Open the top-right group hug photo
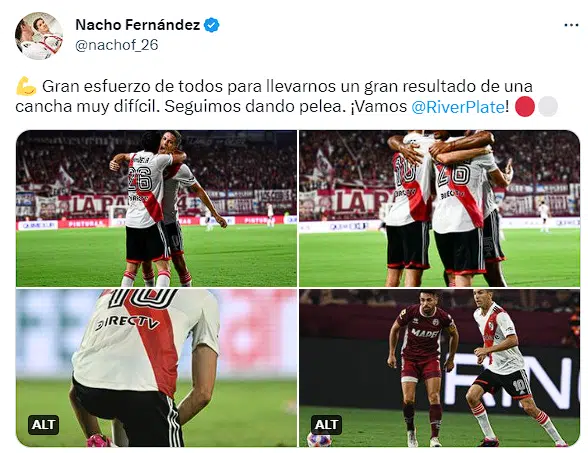The image size is (588, 453). [440, 208]
